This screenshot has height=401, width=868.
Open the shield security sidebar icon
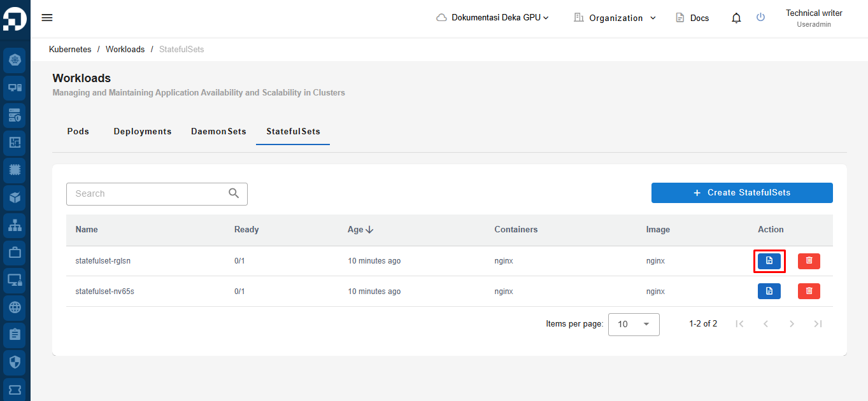pyautogui.click(x=15, y=362)
